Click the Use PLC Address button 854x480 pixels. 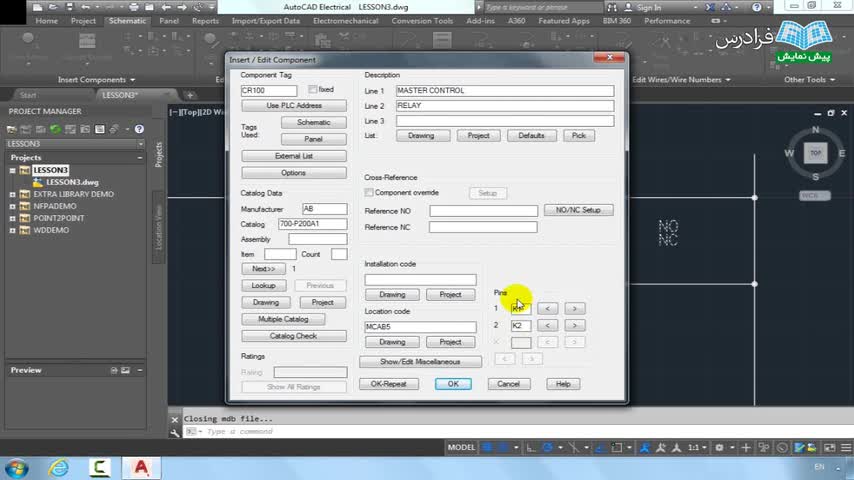click(x=294, y=106)
